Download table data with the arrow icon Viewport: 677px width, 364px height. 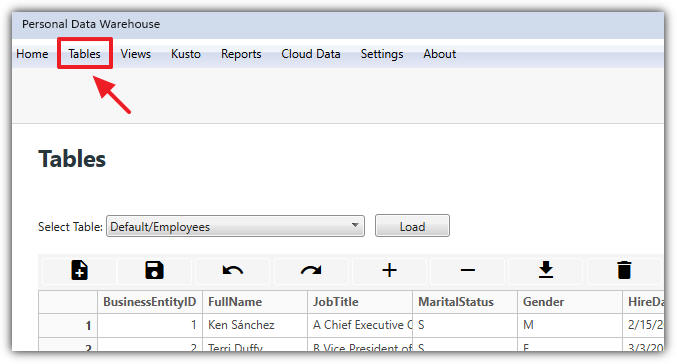tap(546, 270)
